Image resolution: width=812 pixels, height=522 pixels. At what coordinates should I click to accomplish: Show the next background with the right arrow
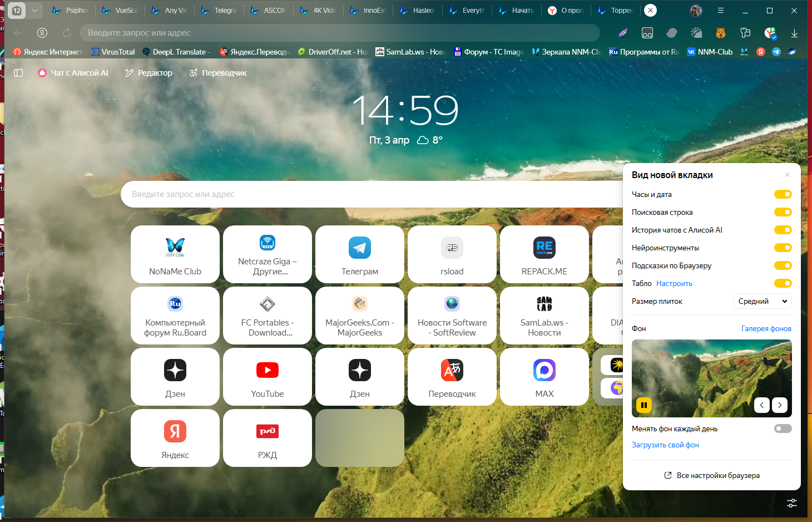tap(780, 405)
